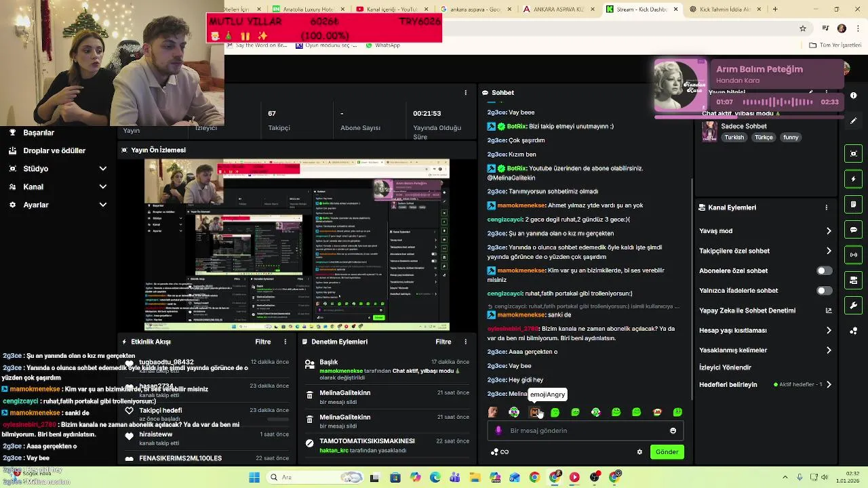Image resolution: width=868 pixels, height=488 pixels.
Task: Click the Yayın Ön İzlemesi video preview
Action: pyautogui.click(x=296, y=245)
